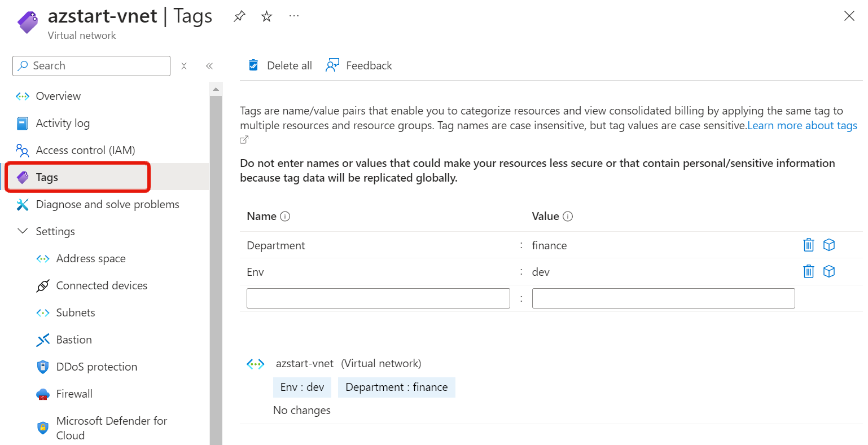Collapse the Settings section chevron
868x445 pixels.
pos(23,231)
